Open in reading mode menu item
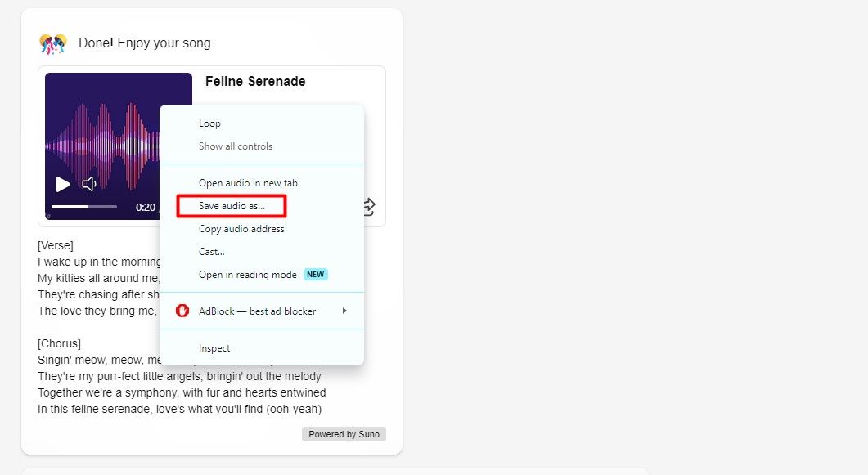This screenshot has height=475, width=868. 247,275
